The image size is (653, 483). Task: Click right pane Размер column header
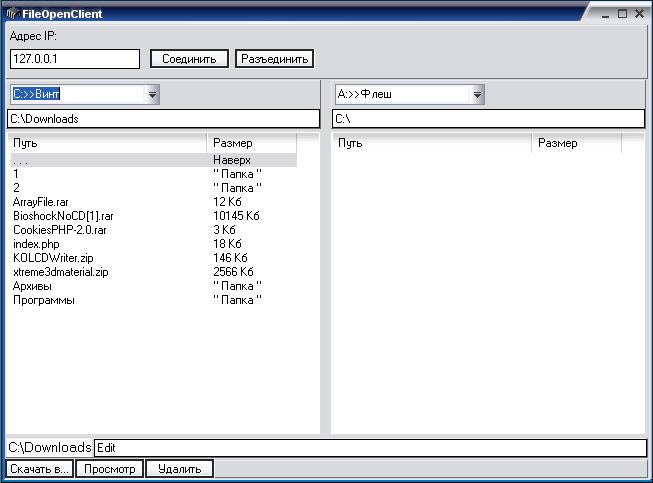tap(576, 143)
